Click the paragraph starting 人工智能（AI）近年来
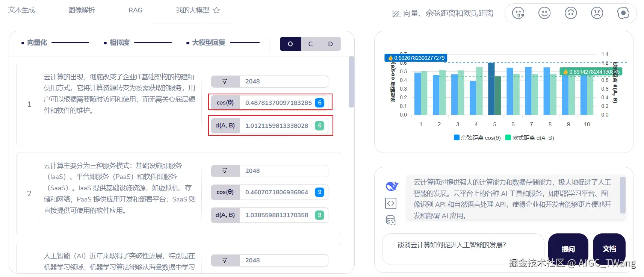 point(119,261)
